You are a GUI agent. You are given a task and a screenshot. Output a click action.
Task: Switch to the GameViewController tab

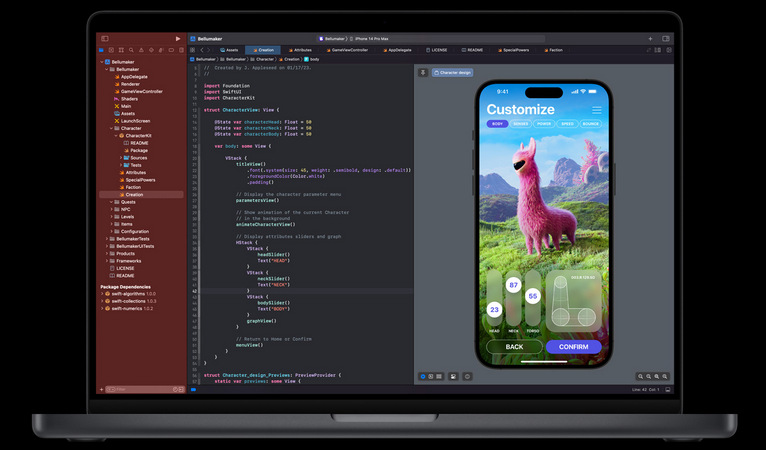click(347, 50)
